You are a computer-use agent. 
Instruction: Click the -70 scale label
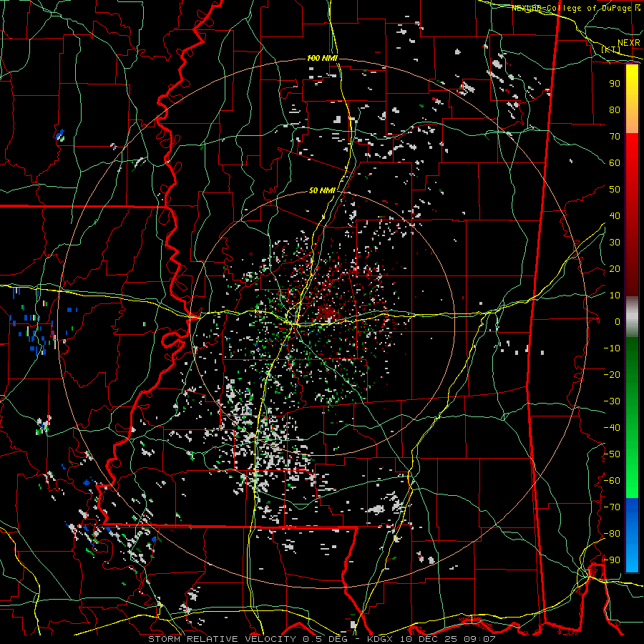[x=612, y=507]
